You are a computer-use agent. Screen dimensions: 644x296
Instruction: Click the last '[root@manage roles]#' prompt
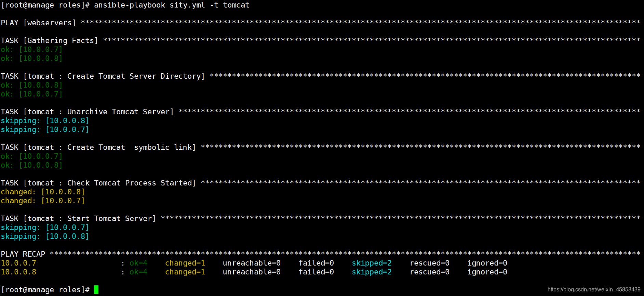(x=45, y=290)
